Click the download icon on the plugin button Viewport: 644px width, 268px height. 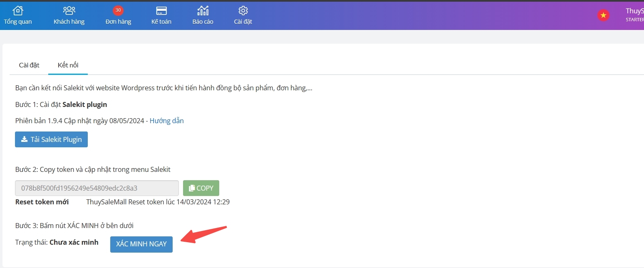click(24, 139)
